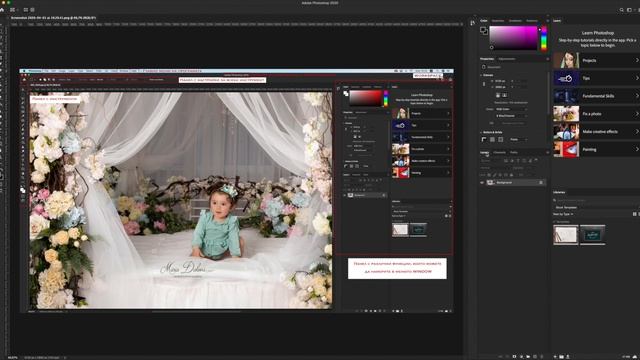Open the Layers panel flyout menu
The image size is (640, 360).
[x=548, y=153]
